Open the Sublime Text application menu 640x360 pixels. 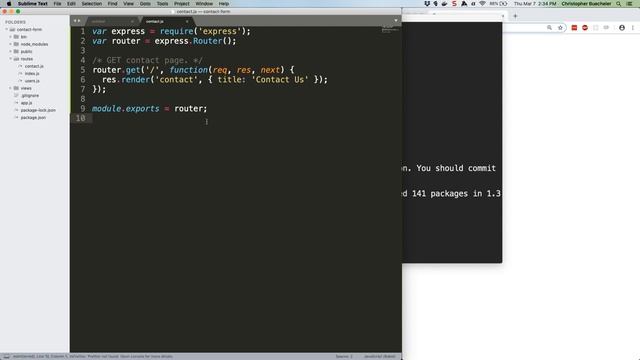(x=33, y=4)
